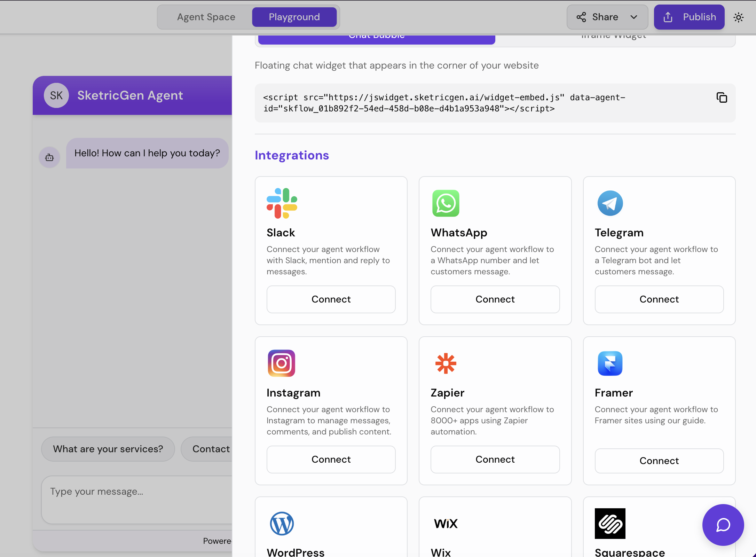Viewport: 756px width, 557px height.
Task: Toggle the light theme sun icon
Action: (x=739, y=17)
